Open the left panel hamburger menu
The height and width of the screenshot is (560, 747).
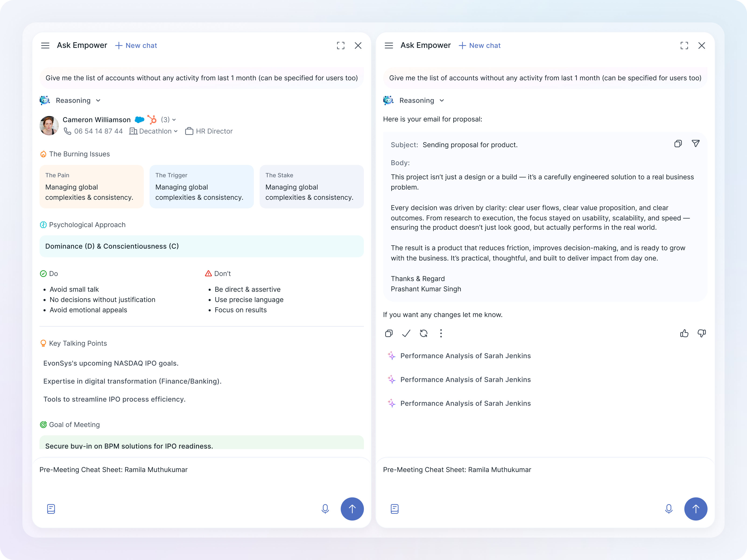(x=45, y=45)
